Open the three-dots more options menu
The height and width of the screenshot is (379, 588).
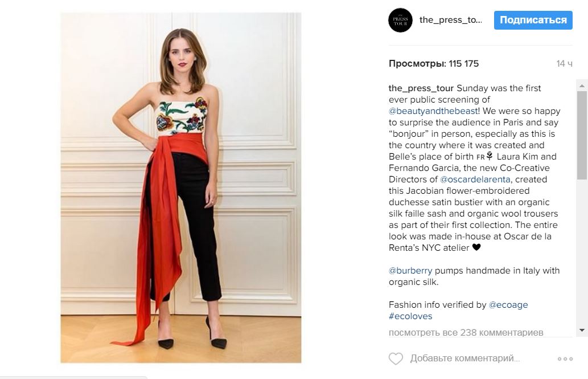point(565,358)
